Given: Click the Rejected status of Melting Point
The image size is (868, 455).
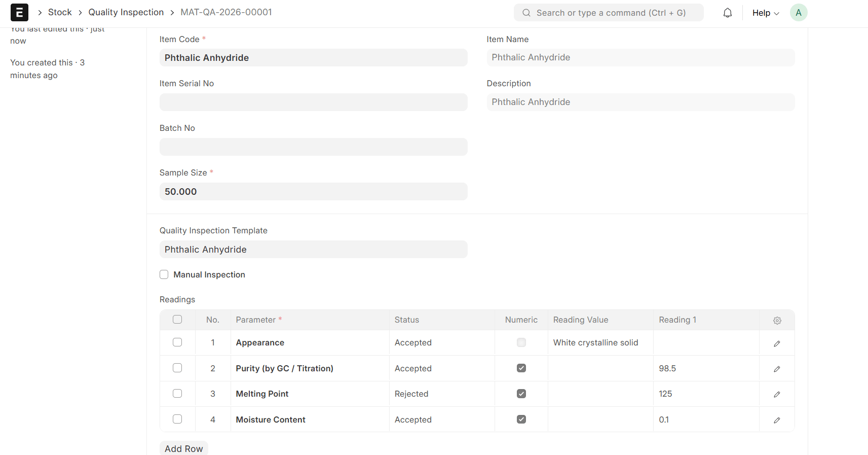Looking at the screenshot, I should coord(411,394).
